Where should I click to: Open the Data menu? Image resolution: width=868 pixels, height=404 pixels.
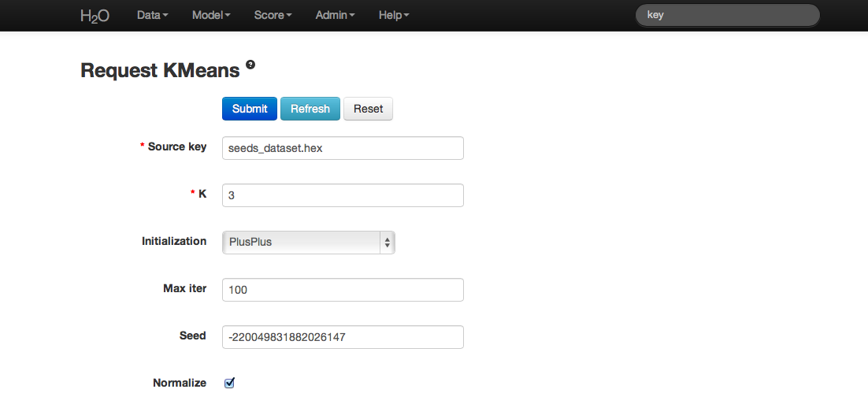click(x=152, y=16)
